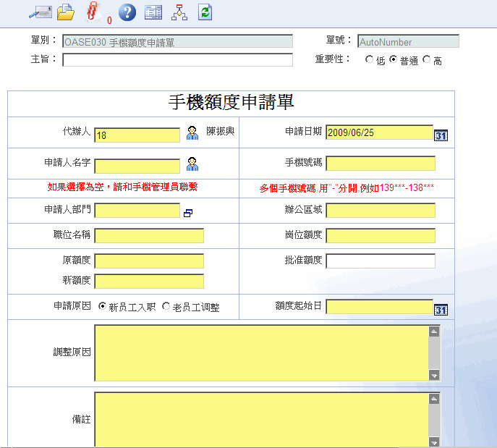Click the 手機號碼 input field
The image size is (497, 448).
click(x=381, y=163)
